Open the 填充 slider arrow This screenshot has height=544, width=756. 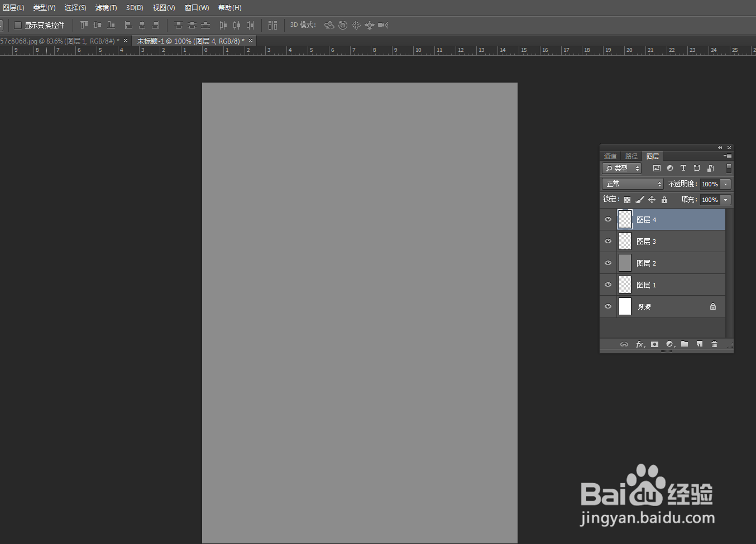(726, 200)
